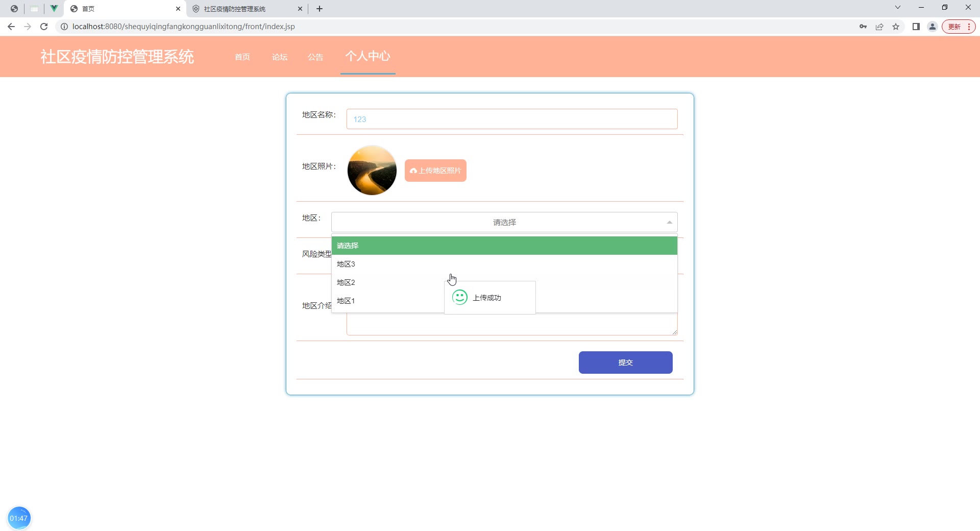Click the 地区 dropdown arrow
Viewport: 980px width, 531px height.
click(670, 222)
